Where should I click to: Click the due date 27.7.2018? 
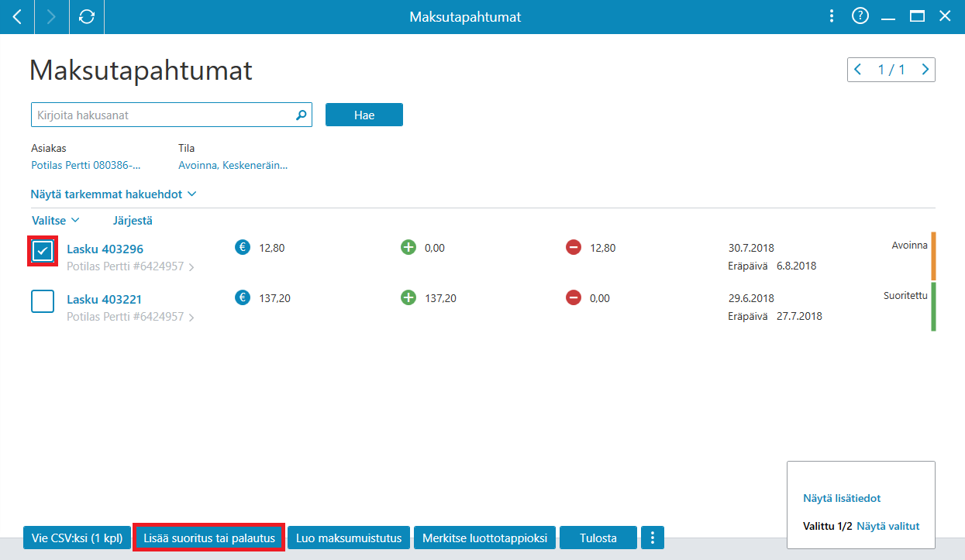[799, 316]
